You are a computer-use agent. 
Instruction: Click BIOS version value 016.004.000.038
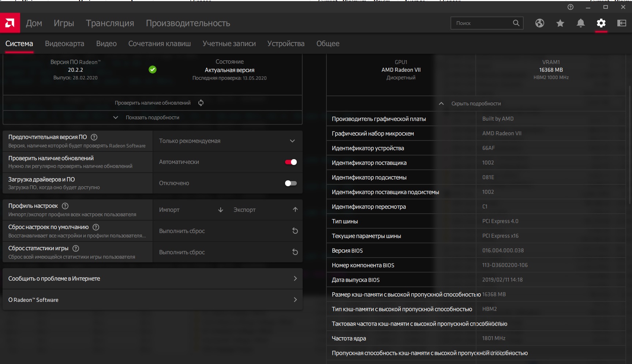[503, 251]
